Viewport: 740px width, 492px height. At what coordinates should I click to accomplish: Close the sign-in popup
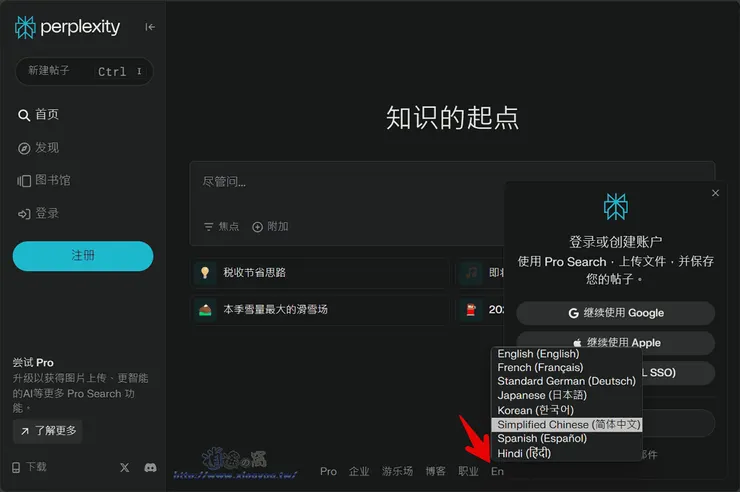tap(715, 193)
